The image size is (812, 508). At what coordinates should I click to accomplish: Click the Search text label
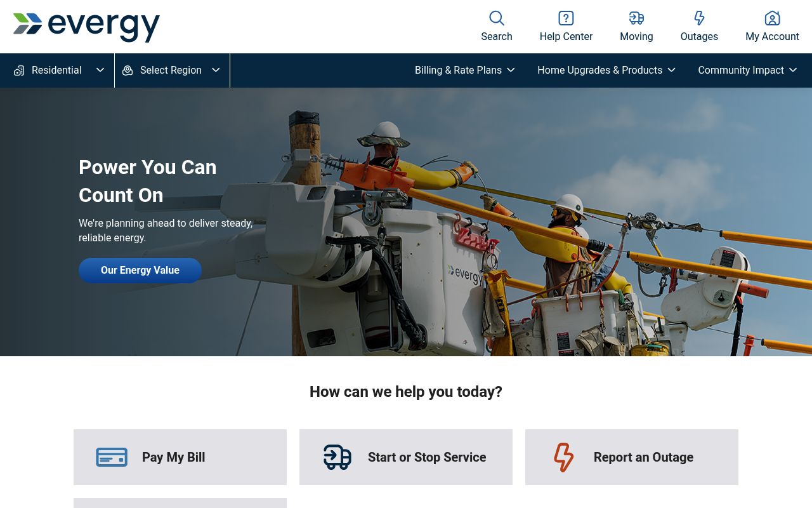pos(497,37)
